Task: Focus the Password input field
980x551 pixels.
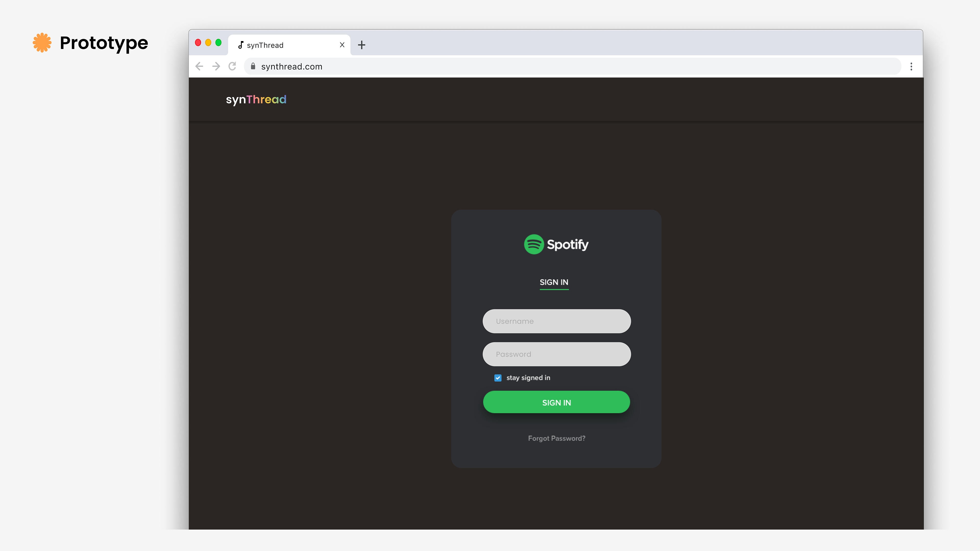Action: click(x=557, y=354)
